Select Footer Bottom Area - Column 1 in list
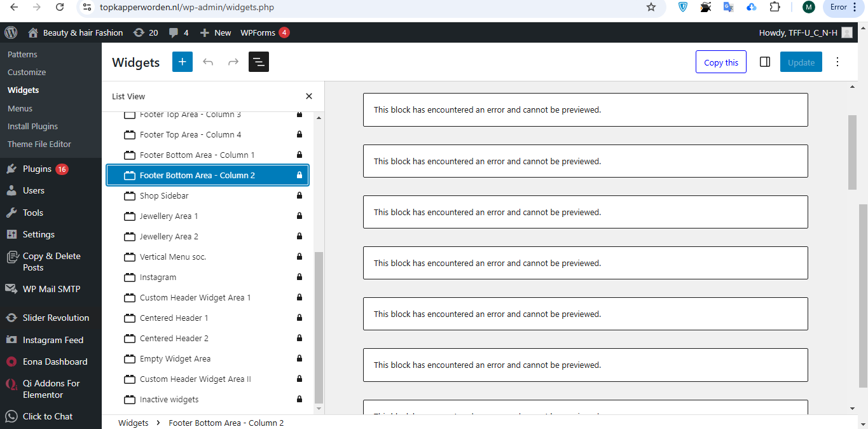868x429 pixels. [208, 155]
